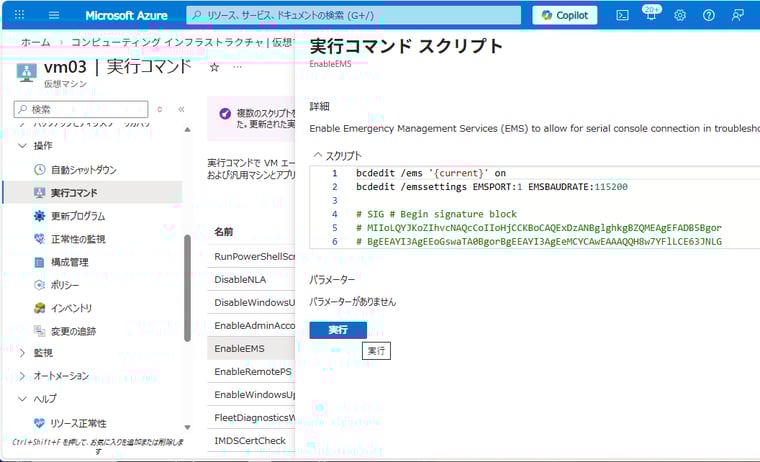Click the 名前 column header
The width and height of the screenshot is (760, 462).
click(223, 232)
